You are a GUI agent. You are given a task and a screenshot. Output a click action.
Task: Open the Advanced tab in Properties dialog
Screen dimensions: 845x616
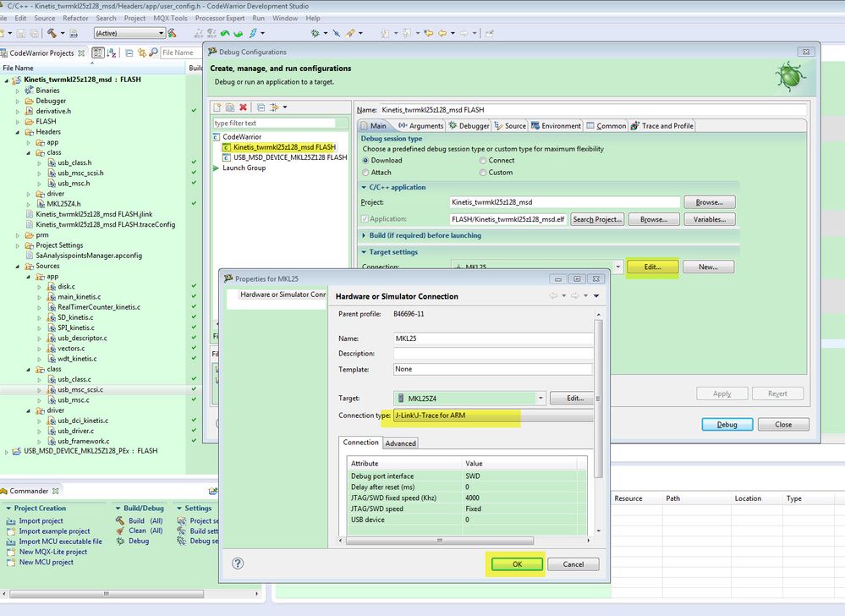tap(400, 443)
